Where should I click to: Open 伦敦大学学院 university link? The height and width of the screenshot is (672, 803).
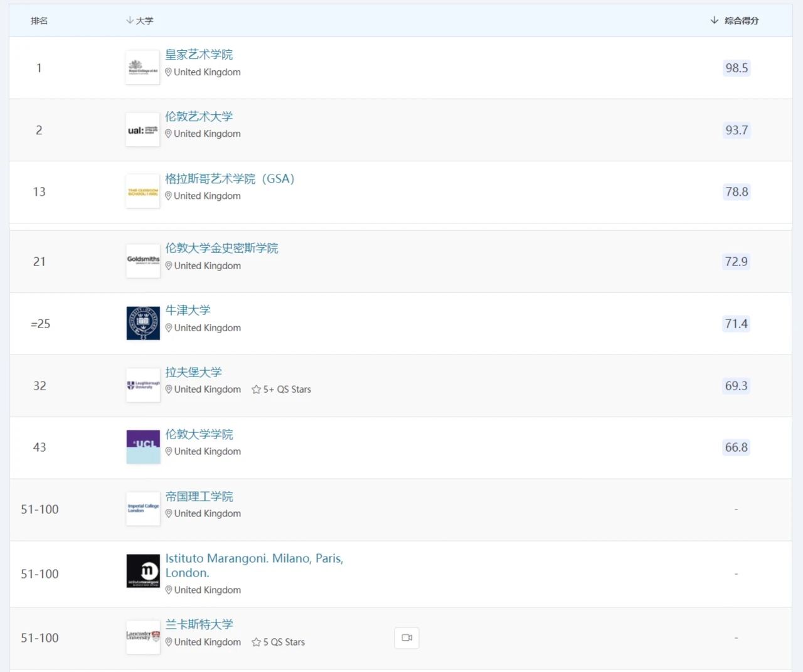pos(199,434)
